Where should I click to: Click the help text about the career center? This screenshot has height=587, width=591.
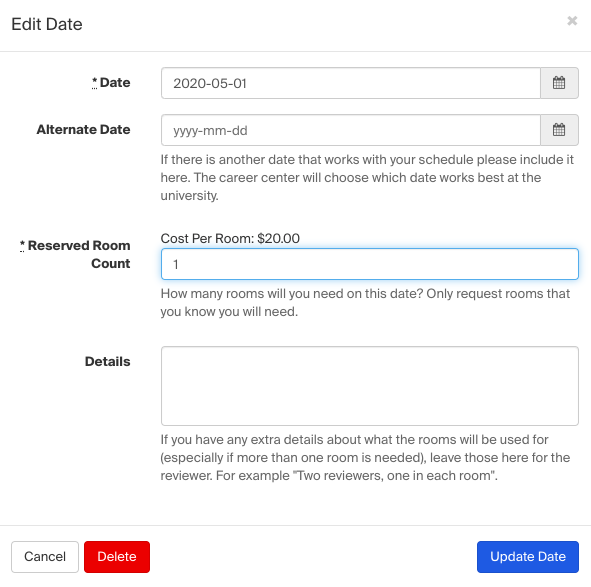[367, 178]
